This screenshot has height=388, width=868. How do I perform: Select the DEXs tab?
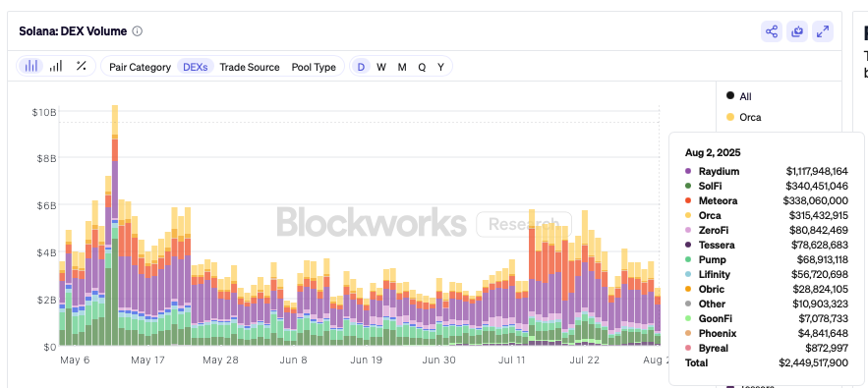pos(196,67)
